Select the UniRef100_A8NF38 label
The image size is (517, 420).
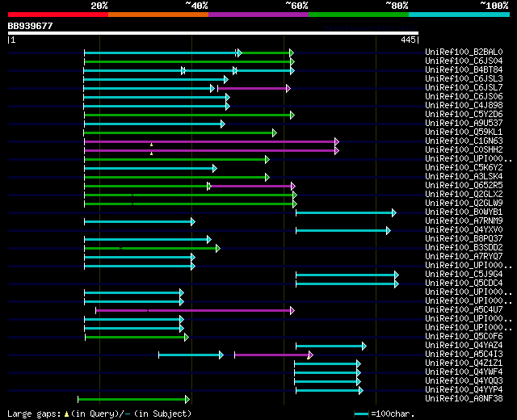coord(464,399)
